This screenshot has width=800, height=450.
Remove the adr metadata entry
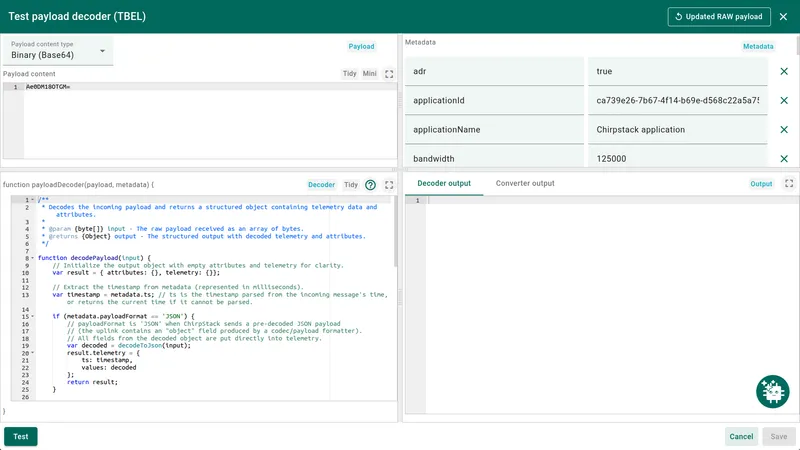784,71
